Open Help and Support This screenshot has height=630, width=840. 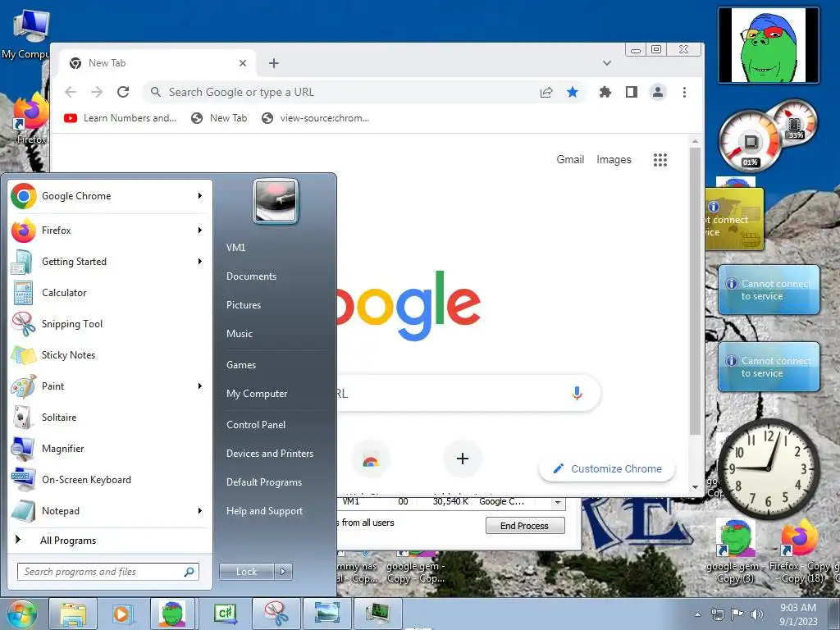(264, 511)
